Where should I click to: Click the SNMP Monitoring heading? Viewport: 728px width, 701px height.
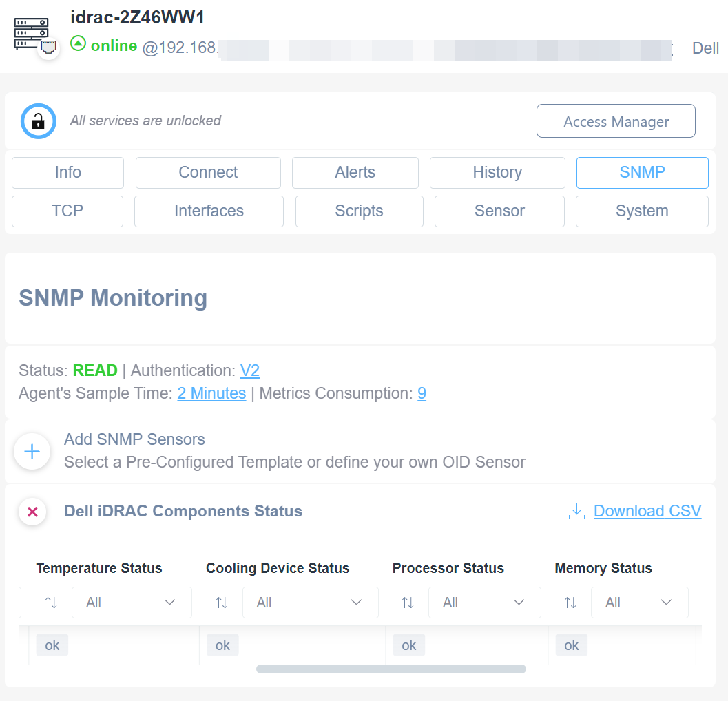point(113,298)
